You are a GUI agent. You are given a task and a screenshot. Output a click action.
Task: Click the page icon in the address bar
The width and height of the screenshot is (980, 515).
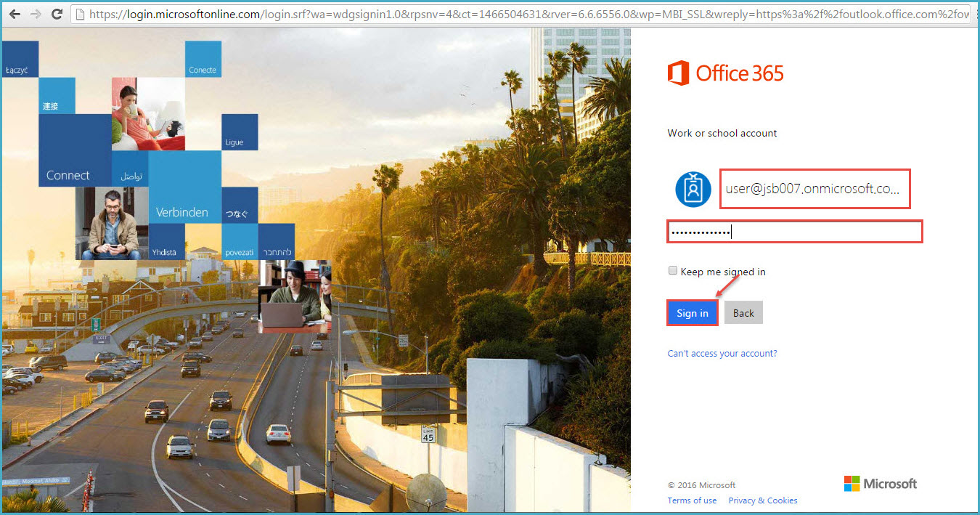[x=80, y=14]
